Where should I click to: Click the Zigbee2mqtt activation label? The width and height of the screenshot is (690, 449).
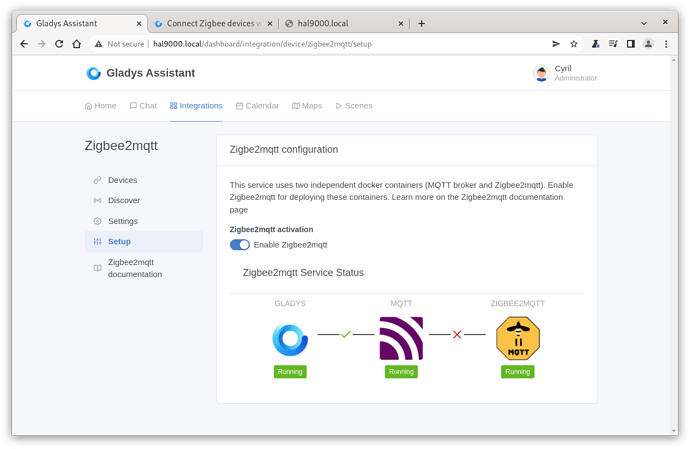[272, 229]
